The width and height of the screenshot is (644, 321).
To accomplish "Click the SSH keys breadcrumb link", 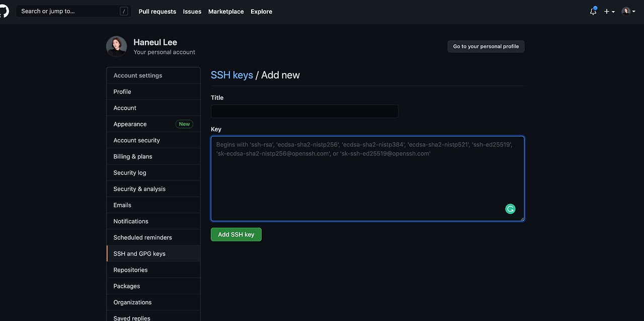I will coord(232,75).
